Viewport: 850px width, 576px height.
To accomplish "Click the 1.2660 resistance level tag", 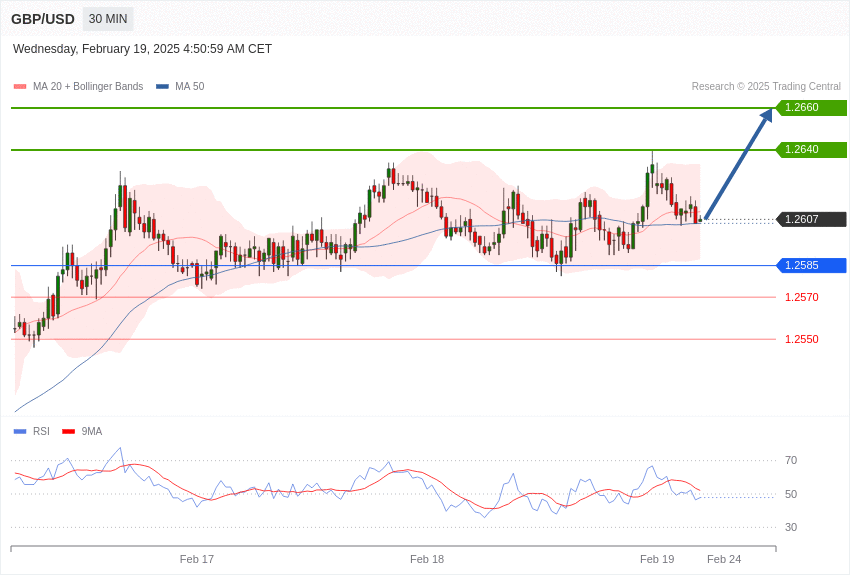I will click(811, 107).
